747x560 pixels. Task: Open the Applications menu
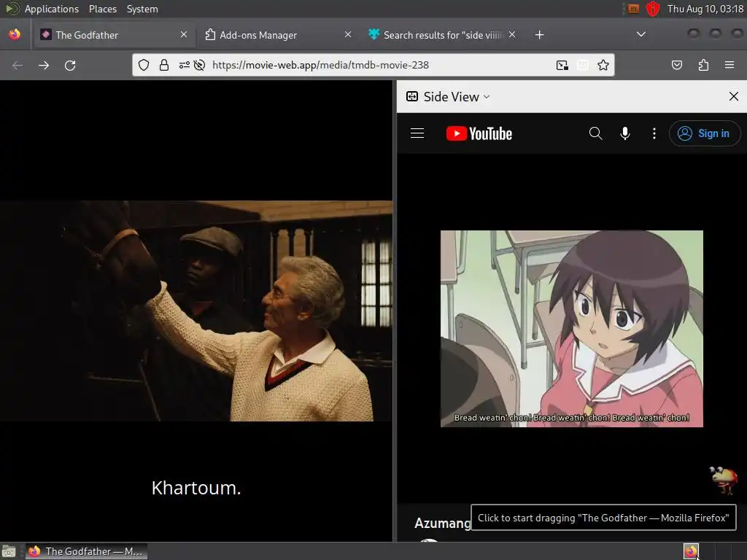tap(52, 9)
